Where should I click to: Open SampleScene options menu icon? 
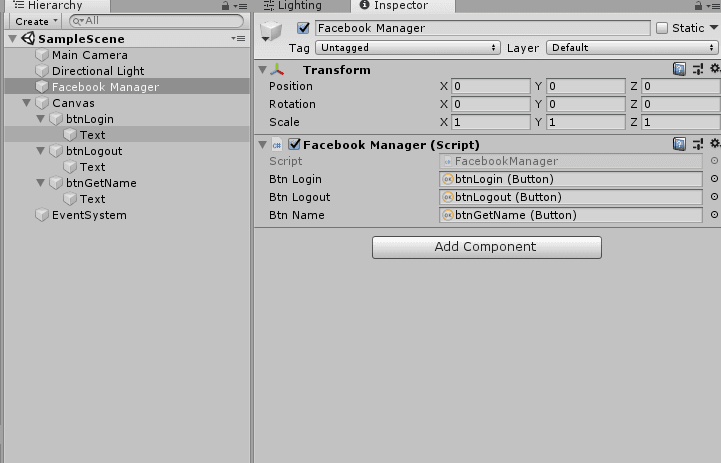238,39
